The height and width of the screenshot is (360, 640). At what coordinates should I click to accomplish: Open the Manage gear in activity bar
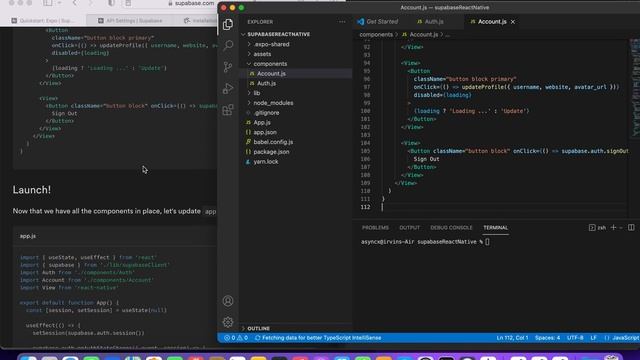point(228,322)
